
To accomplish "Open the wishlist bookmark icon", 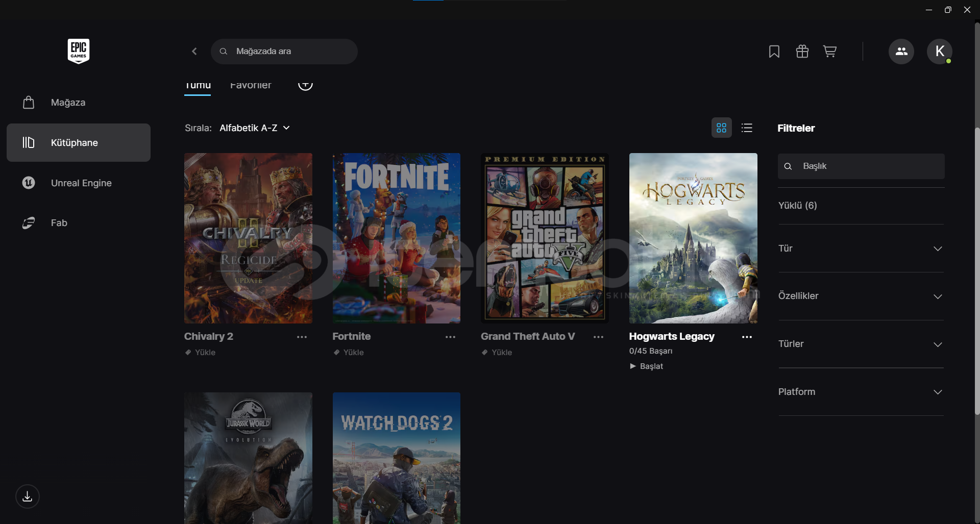I will coord(774,52).
